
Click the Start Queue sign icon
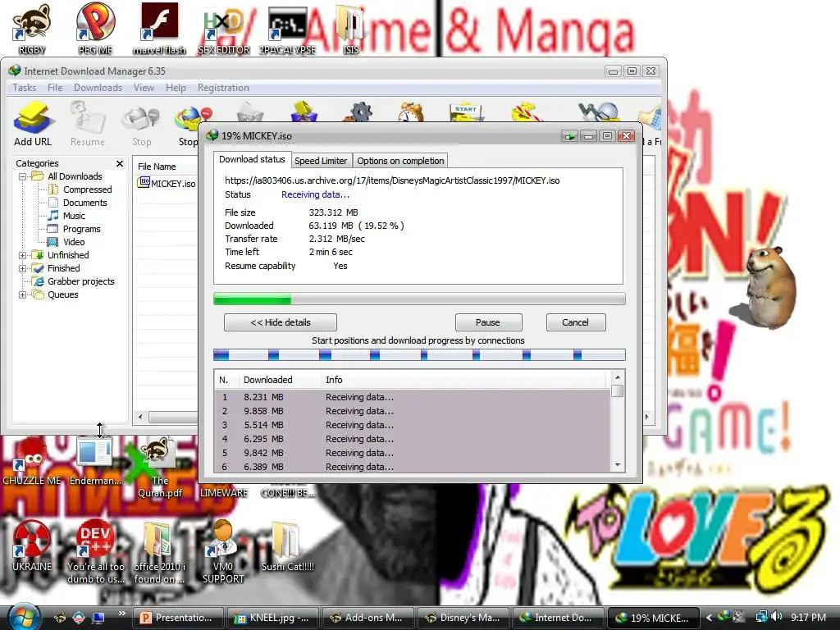(466, 112)
